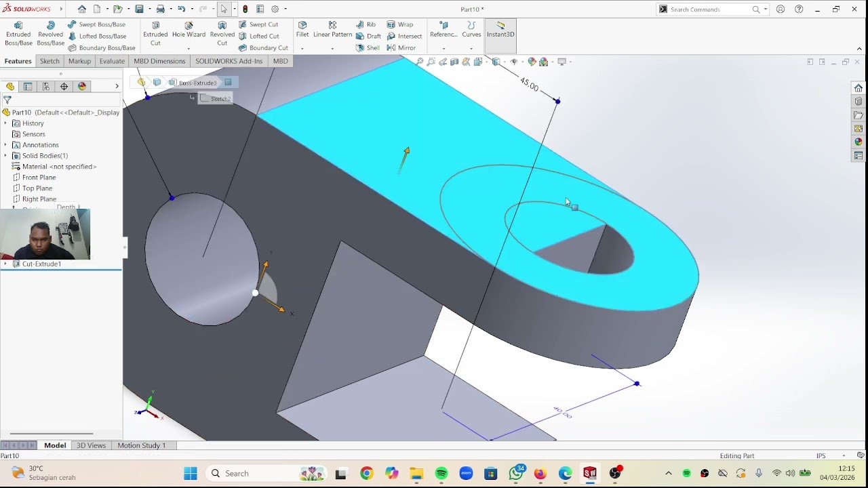Switch to the Markup tab
The height and width of the screenshot is (488, 868).
(79, 61)
